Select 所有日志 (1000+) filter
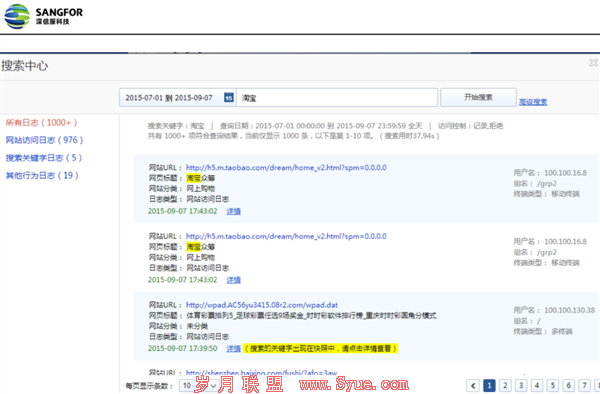Screen dimensions: 600x394 (41, 122)
